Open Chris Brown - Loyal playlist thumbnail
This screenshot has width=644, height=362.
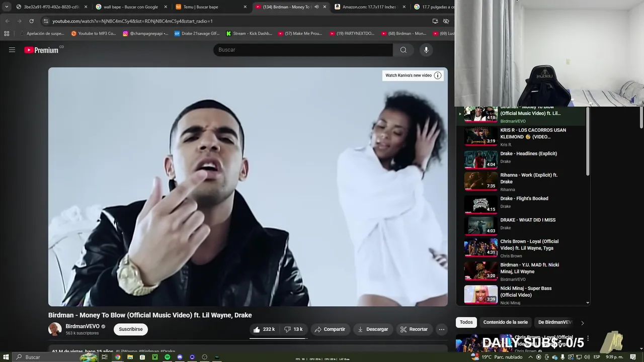(x=480, y=247)
